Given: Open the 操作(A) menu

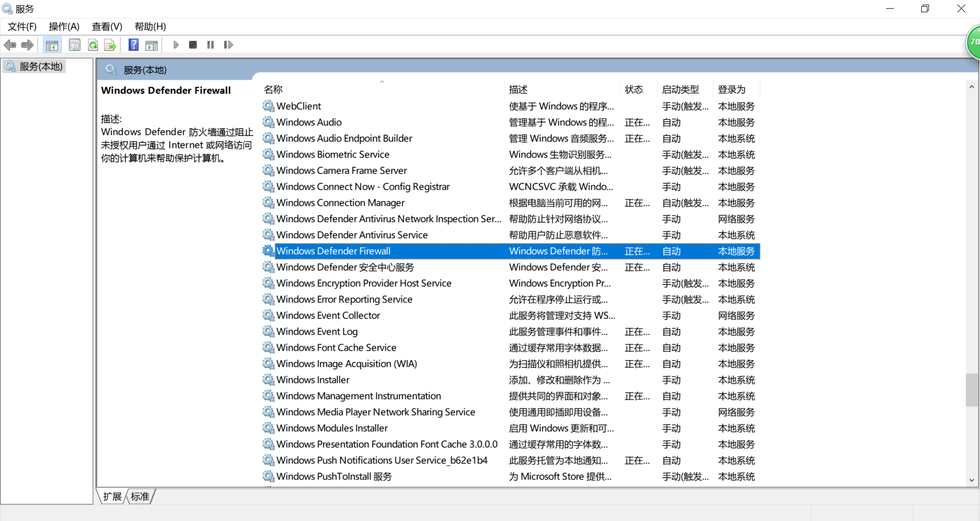Looking at the screenshot, I should tap(64, 27).
